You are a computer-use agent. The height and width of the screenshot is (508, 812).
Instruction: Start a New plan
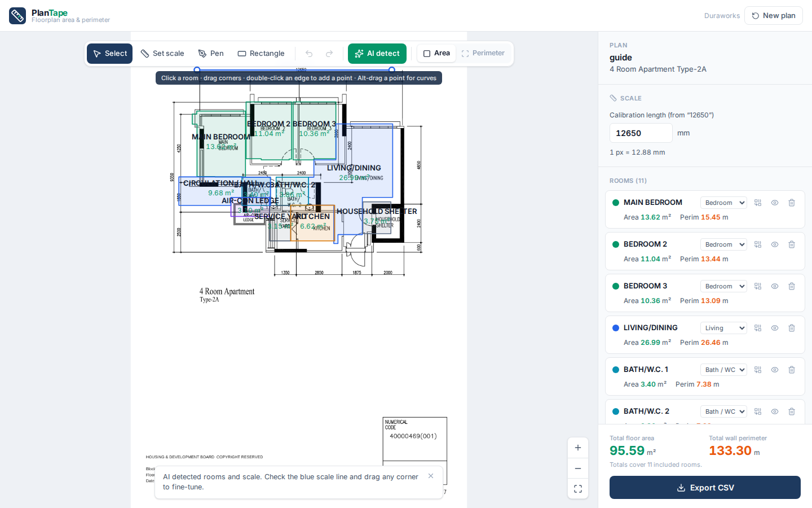point(774,16)
